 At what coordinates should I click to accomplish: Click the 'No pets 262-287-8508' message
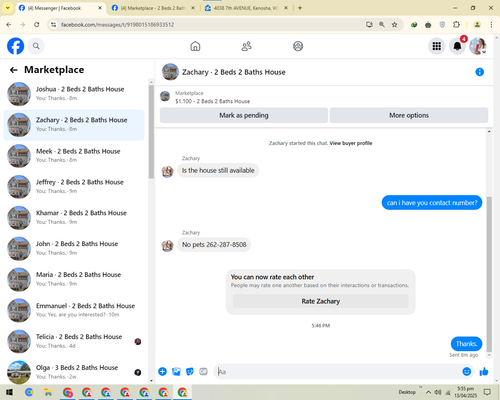(214, 245)
